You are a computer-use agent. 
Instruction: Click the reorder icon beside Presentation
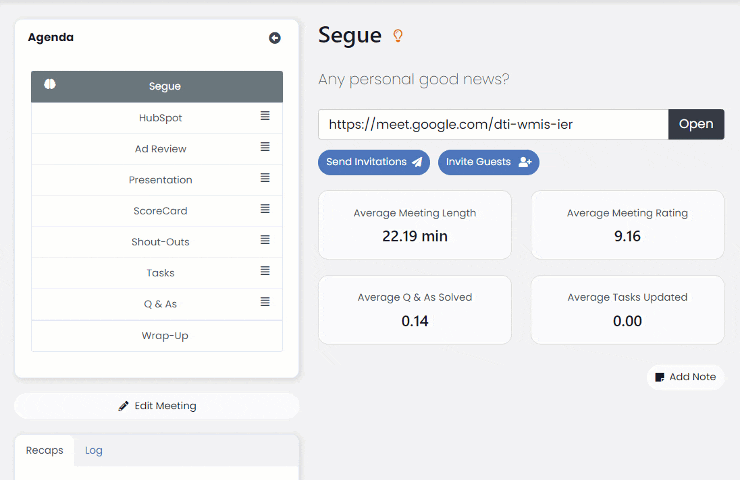coord(265,179)
